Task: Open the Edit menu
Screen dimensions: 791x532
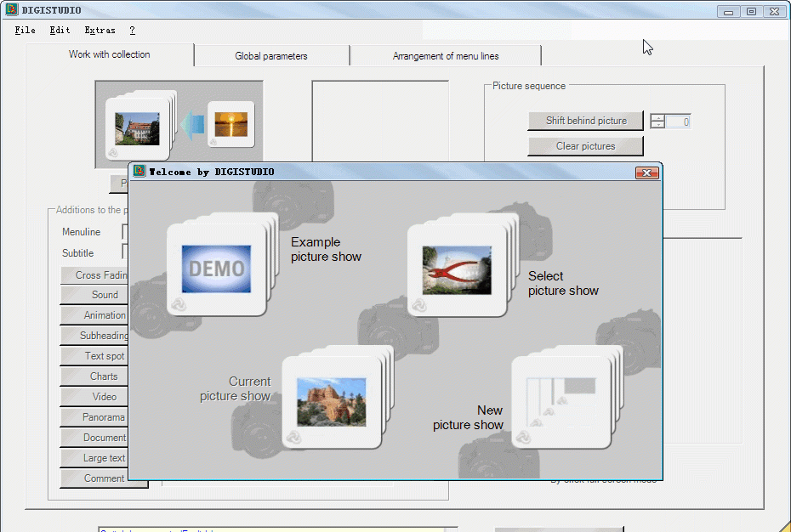Action: 60,31
